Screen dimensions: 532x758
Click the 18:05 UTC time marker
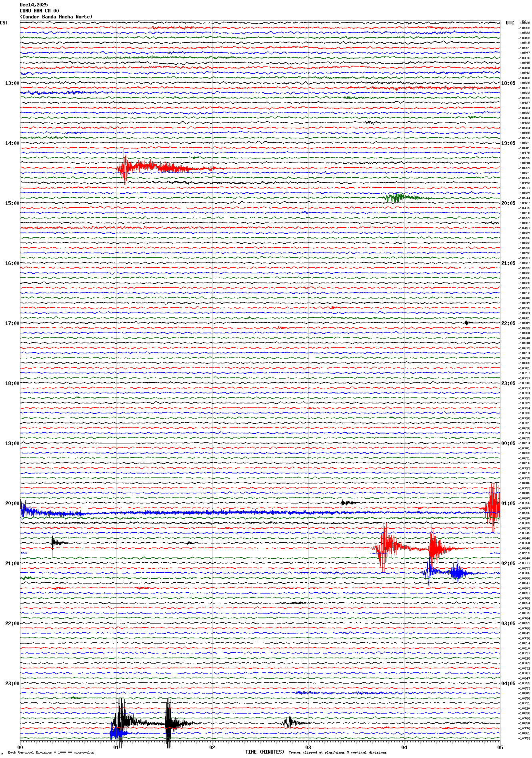tap(508, 83)
